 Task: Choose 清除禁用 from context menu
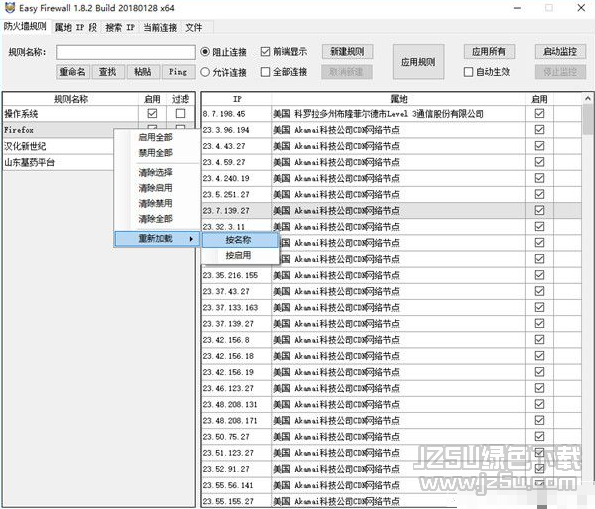pos(156,203)
